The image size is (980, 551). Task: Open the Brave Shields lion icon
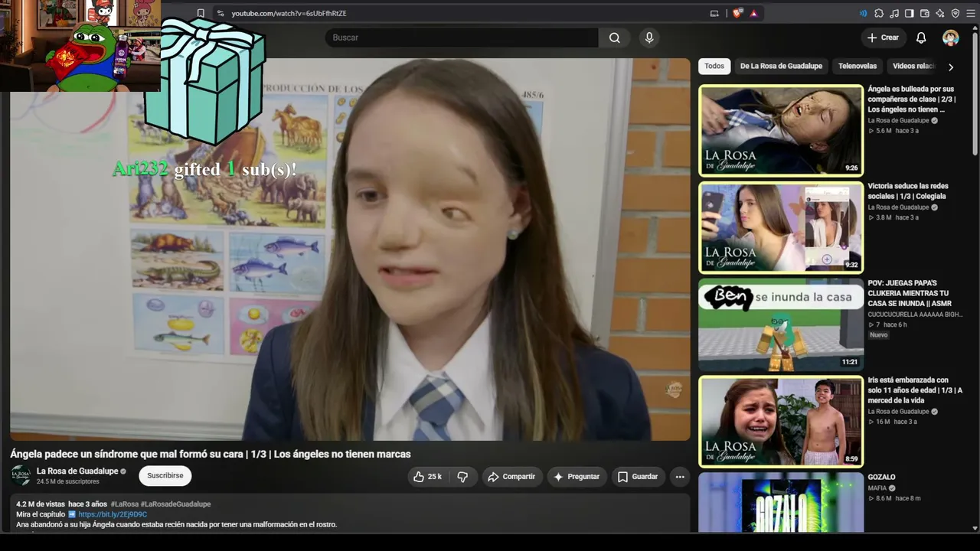737,13
